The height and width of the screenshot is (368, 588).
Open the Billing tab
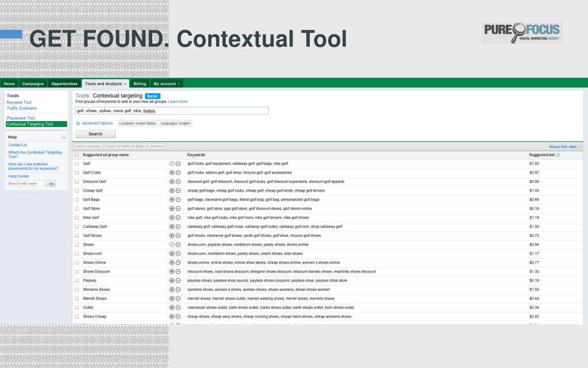[x=140, y=84]
